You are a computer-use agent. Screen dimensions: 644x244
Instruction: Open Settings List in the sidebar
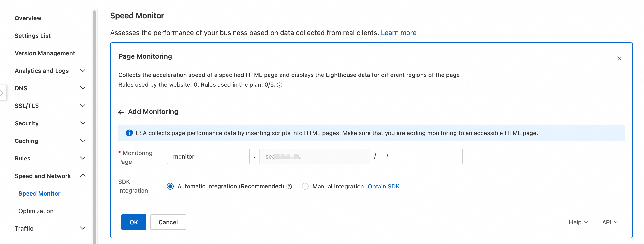tap(32, 36)
